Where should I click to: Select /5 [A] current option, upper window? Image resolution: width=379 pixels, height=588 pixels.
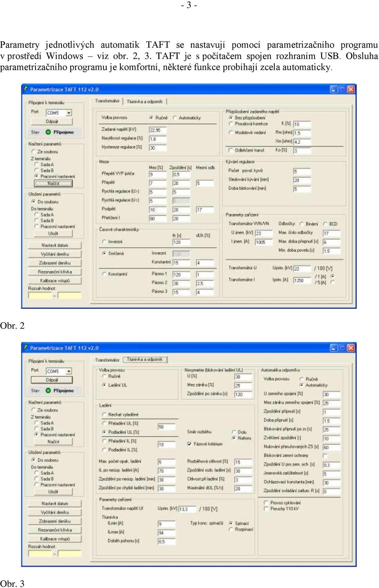[x=332, y=282]
